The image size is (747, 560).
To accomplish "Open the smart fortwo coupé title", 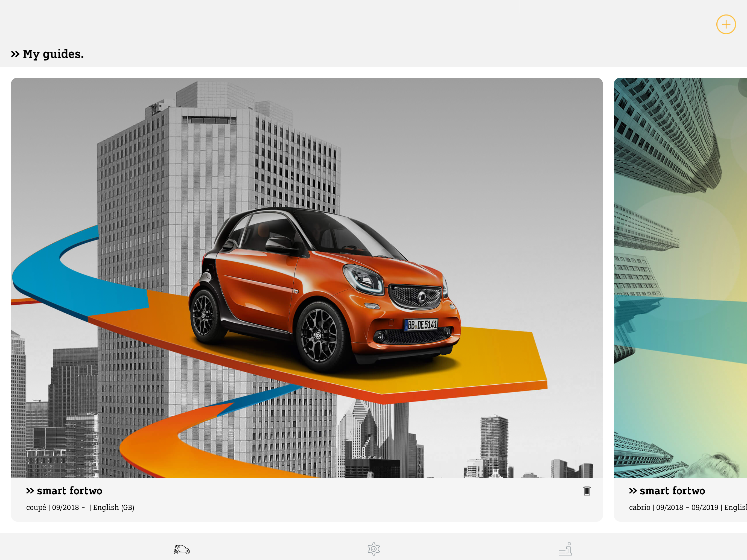I will pos(69,491).
